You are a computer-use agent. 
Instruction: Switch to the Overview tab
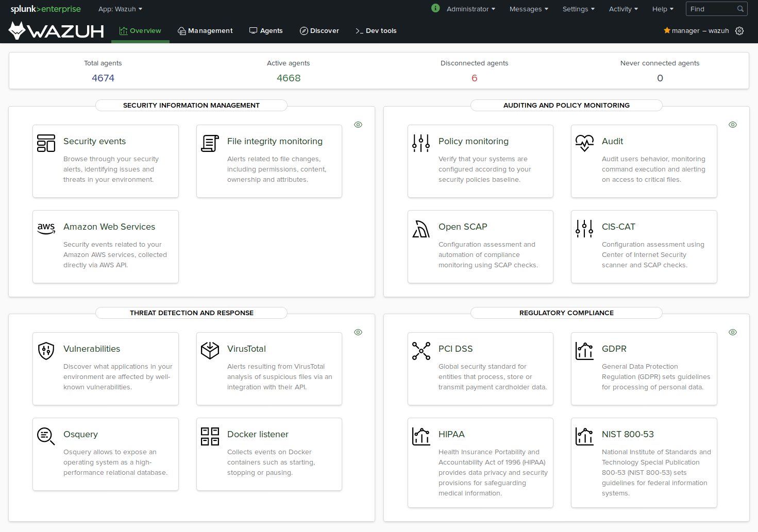point(140,31)
